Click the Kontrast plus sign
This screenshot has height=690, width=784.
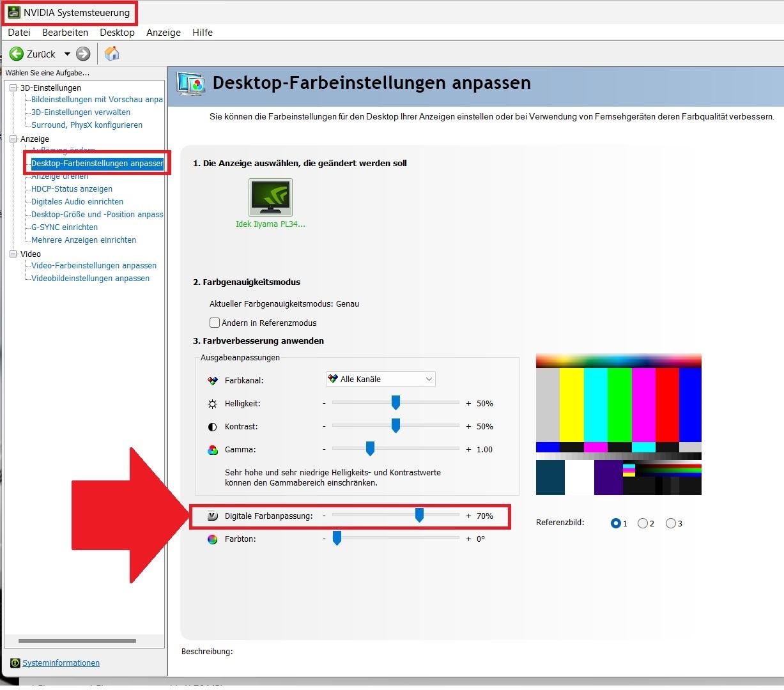pos(468,427)
